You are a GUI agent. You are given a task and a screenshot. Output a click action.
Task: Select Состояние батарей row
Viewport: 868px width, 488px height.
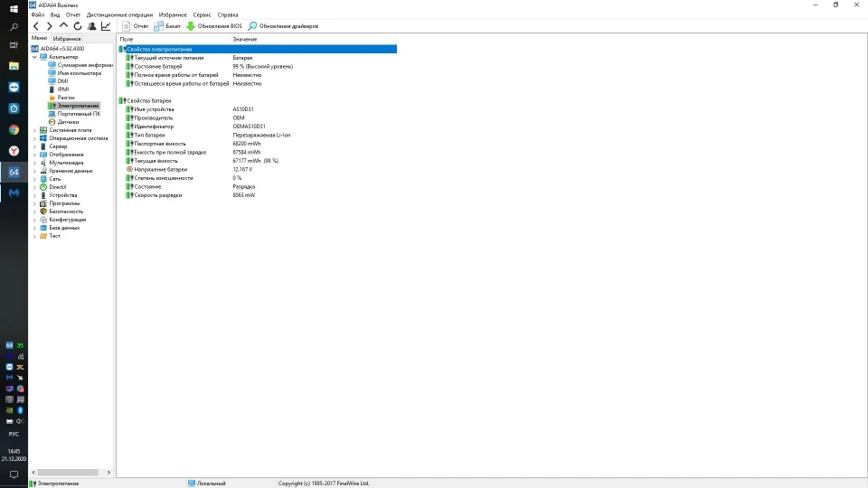[x=258, y=66]
